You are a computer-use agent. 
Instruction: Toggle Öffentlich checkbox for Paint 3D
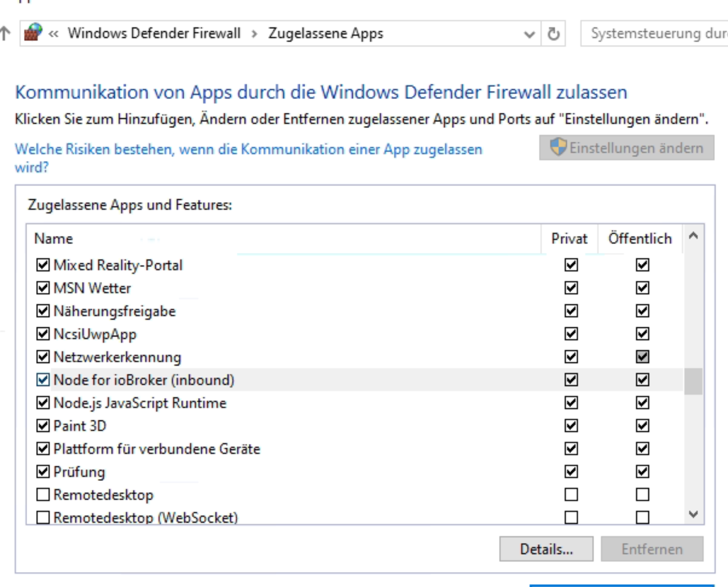[x=642, y=426]
